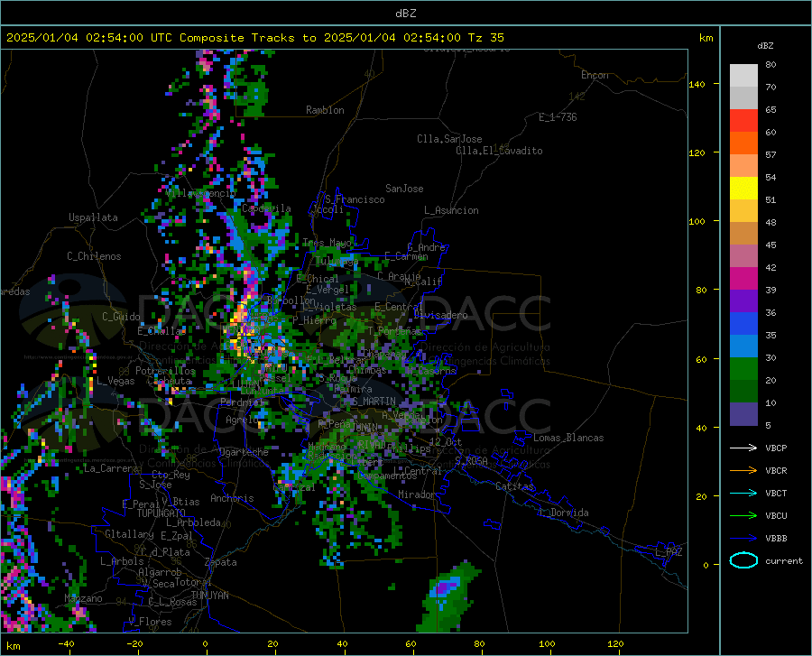The width and height of the screenshot is (812, 656).
Task: Click the 'S_MARTIN' map label
Action: coord(374,402)
